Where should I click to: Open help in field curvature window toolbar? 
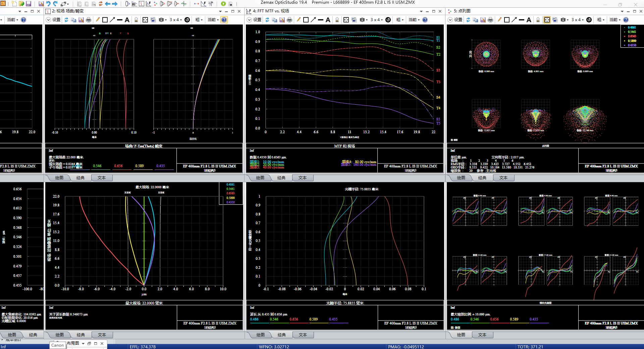[x=224, y=20]
